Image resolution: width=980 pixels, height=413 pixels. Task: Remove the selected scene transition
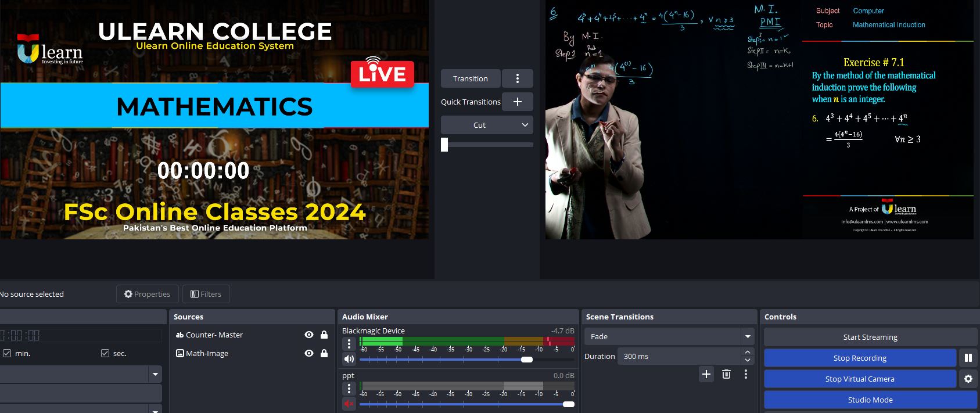[726, 374]
